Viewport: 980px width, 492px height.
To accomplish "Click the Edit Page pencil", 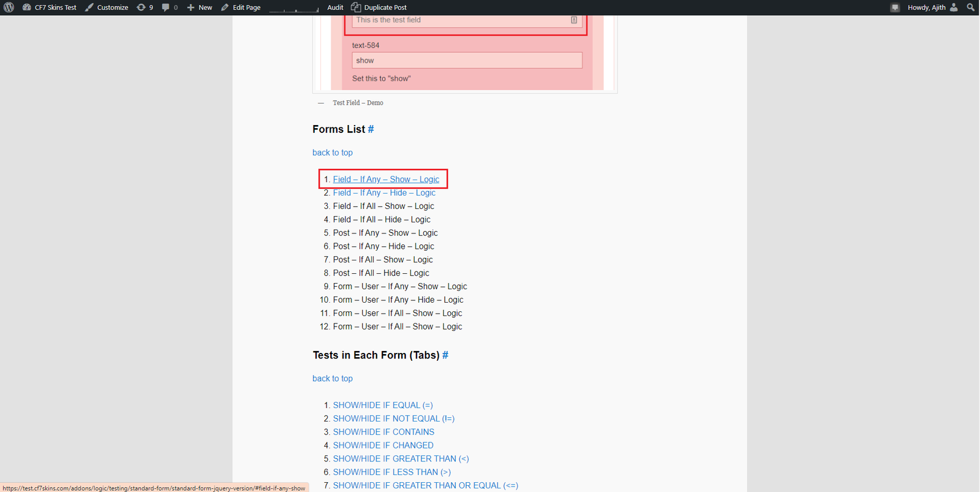I will point(241,7).
